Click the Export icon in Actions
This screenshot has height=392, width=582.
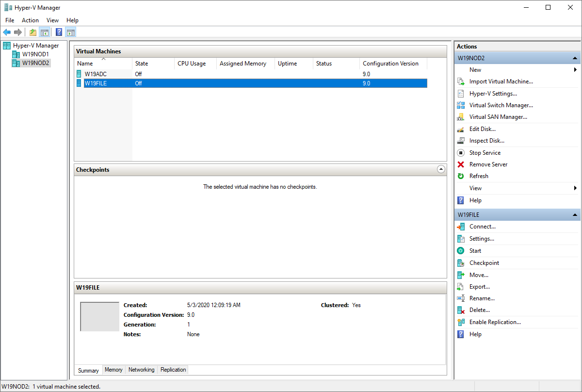(x=461, y=287)
